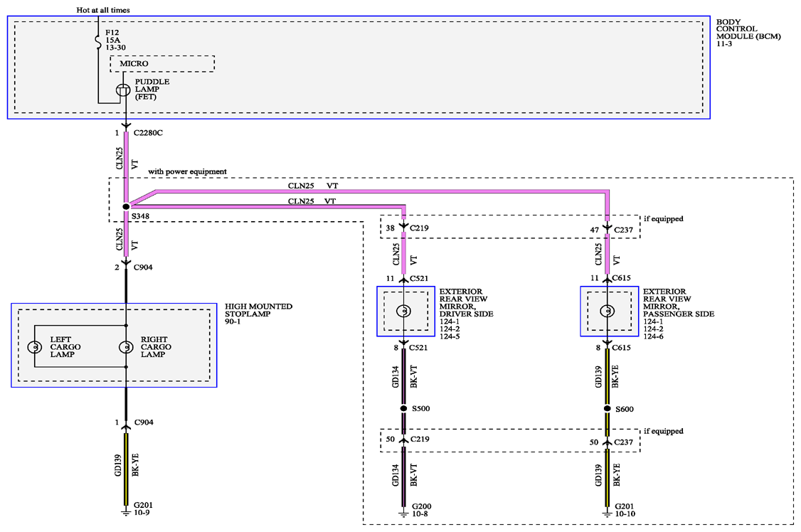The height and width of the screenshot is (532, 801).
Task: Select C904 connector label at pin 2
Action: click(x=143, y=267)
